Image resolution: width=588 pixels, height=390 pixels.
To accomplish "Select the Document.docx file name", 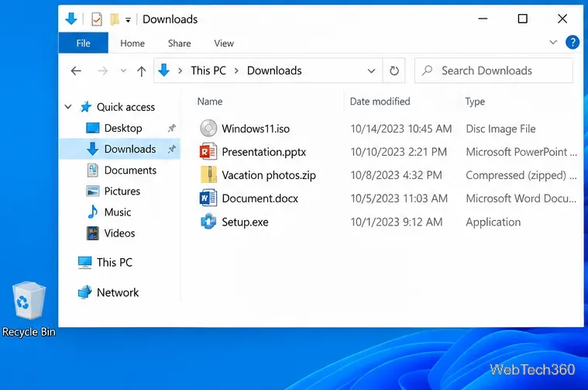I will tap(260, 198).
